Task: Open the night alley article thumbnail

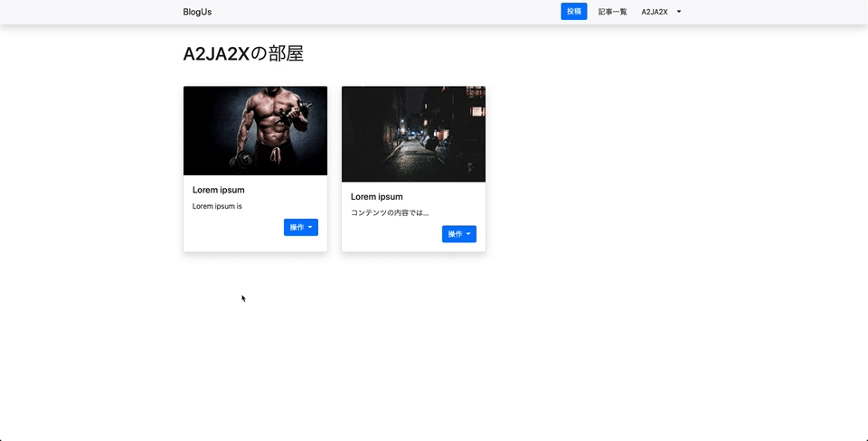Action: tap(413, 134)
